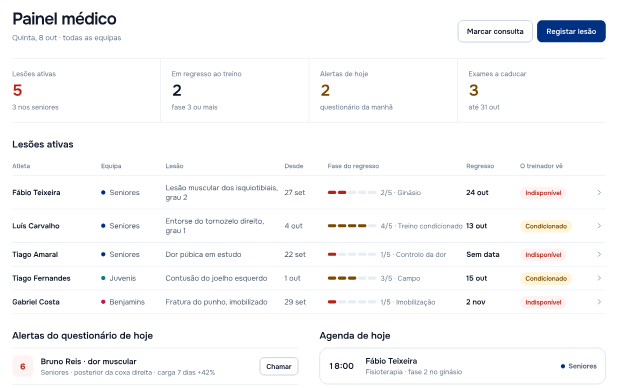Expand the Tiago Fernandes injury row chevron
The image size is (620, 388).
point(599,278)
